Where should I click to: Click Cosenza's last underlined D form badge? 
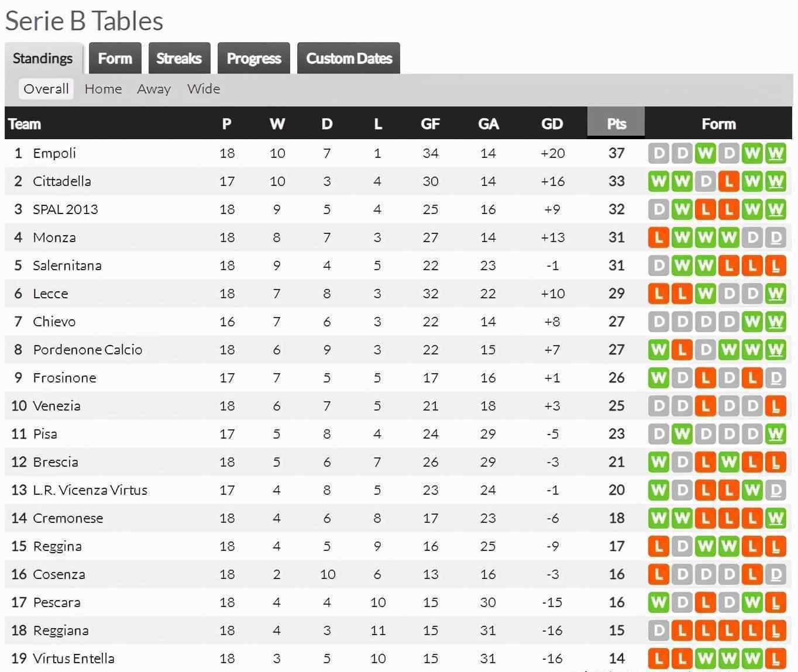tap(775, 574)
